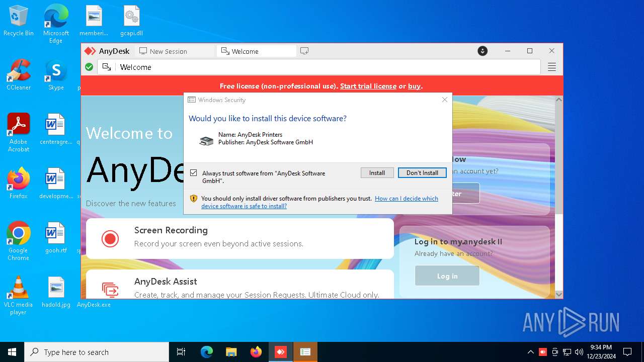Screen dimensions: 644x362
Task: Click AnyDesk window scrollbar down arrow
Action: pos(558,295)
